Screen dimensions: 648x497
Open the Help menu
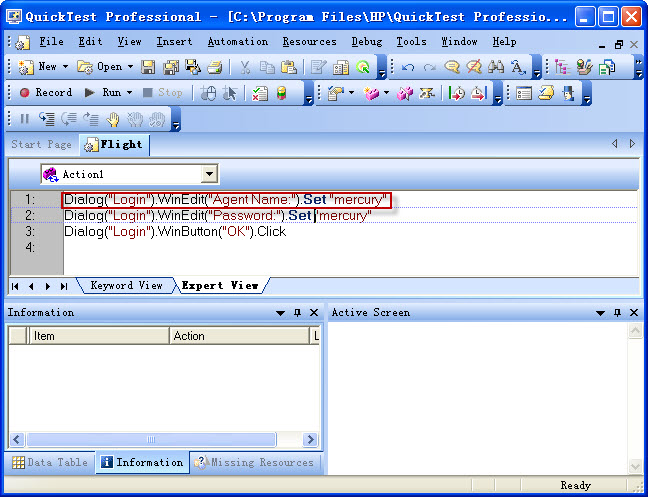[504, 42]
